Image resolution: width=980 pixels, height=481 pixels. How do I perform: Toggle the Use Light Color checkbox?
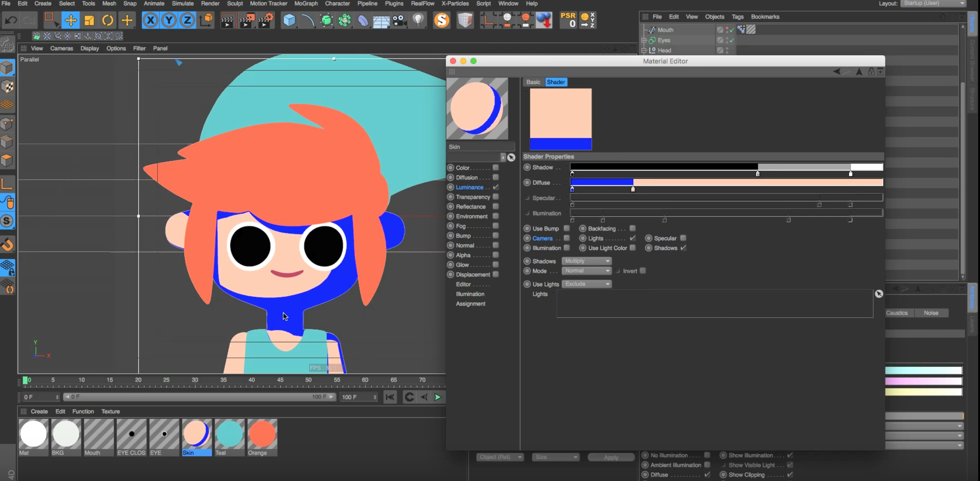pyautogui.click(x=632, y=248)
